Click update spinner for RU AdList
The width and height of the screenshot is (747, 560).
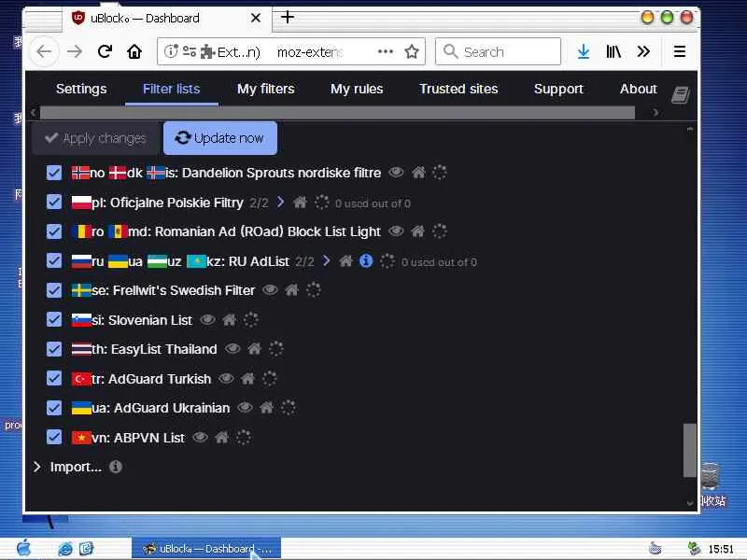388,261
